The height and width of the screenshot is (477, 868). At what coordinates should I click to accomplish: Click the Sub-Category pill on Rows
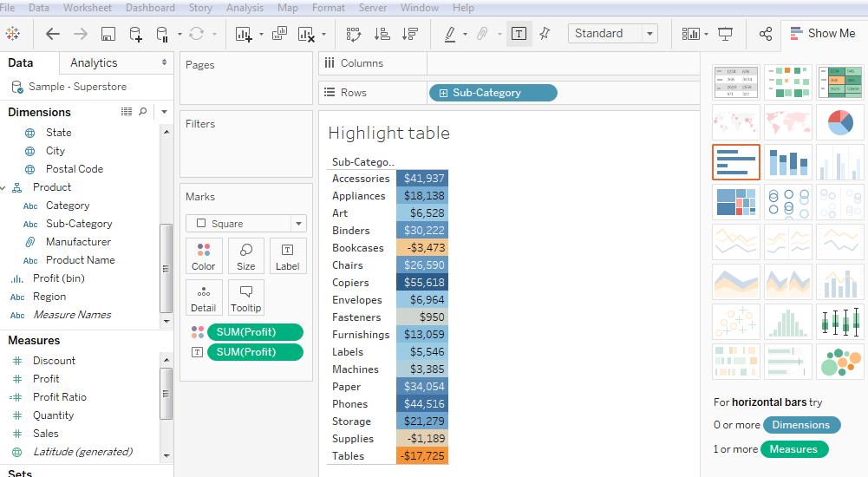click(493, 93)
